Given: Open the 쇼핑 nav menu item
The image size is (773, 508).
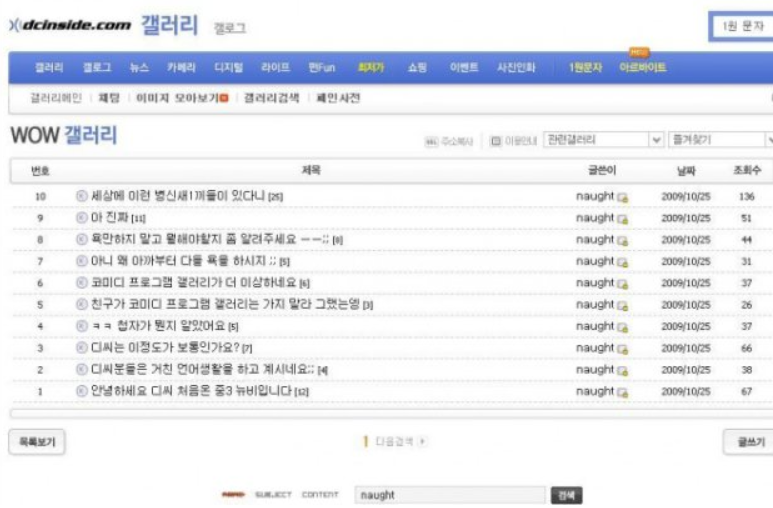Looking at the screenshot, I should tap(417, 68).
